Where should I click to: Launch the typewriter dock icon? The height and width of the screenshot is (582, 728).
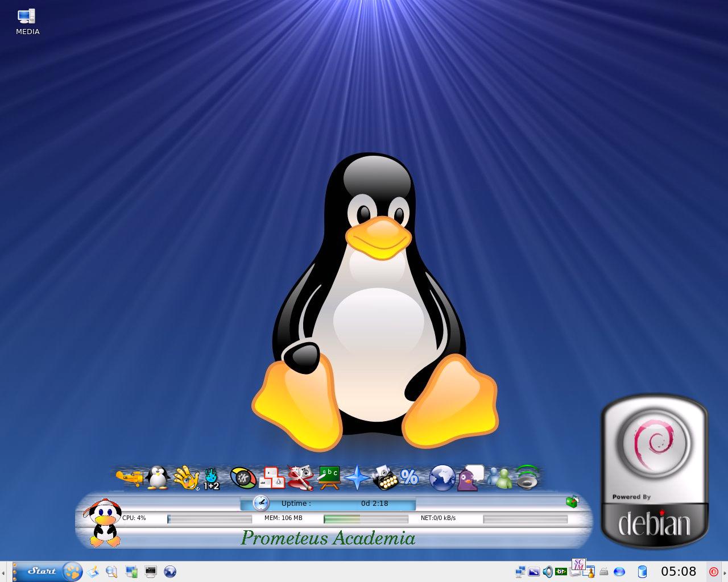(x=385, y=478)
